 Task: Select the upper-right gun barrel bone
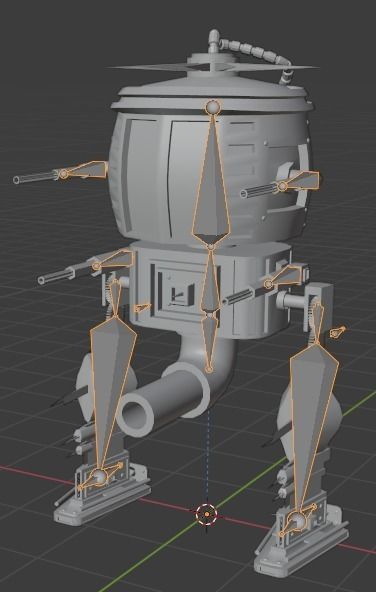300,180
